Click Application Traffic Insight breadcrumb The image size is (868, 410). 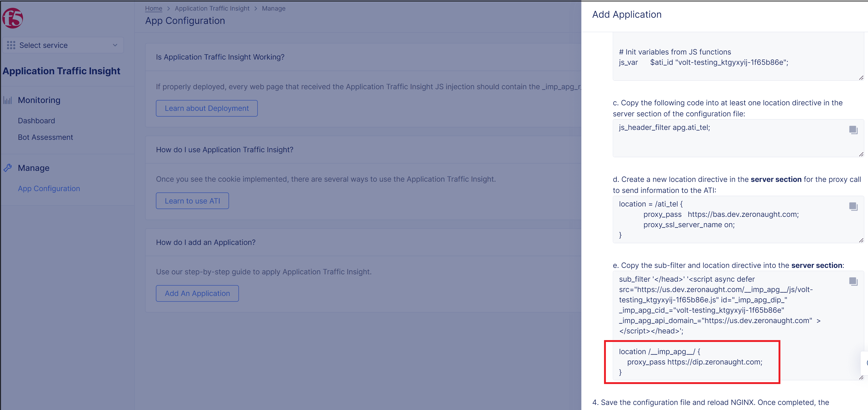tap(212, 9)
